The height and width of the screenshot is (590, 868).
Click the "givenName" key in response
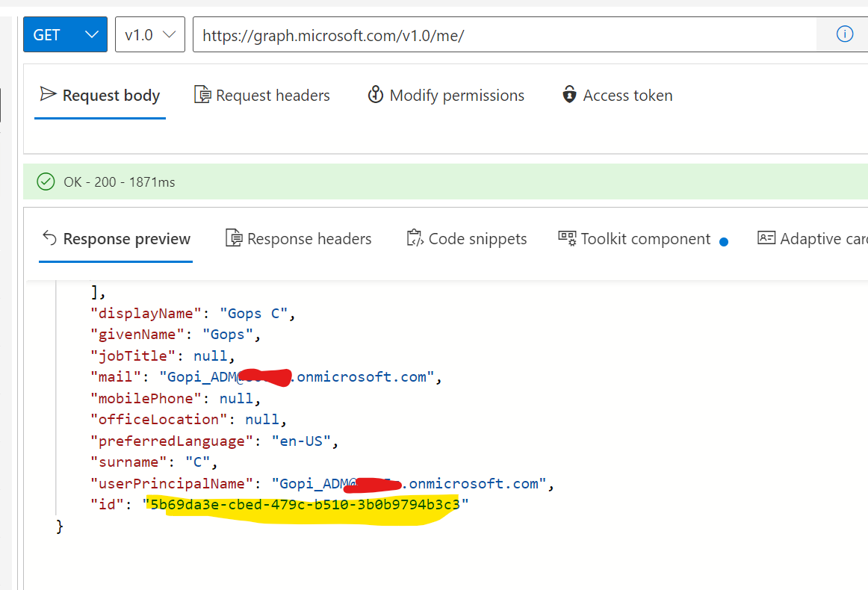coord(137,335)
